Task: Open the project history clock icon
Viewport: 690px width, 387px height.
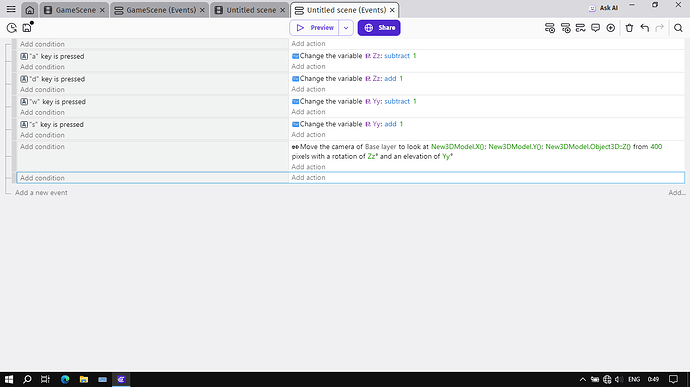Action: point(11,28)
